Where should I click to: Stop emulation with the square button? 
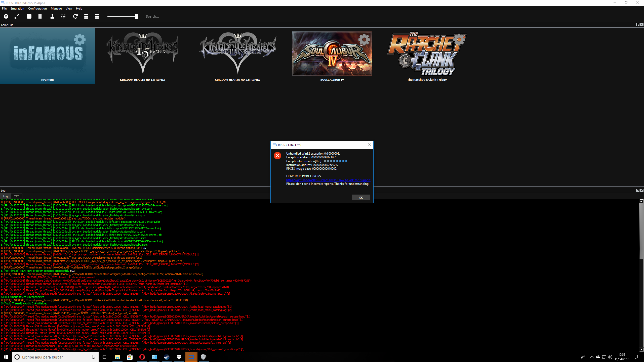[x=29, y=16]
